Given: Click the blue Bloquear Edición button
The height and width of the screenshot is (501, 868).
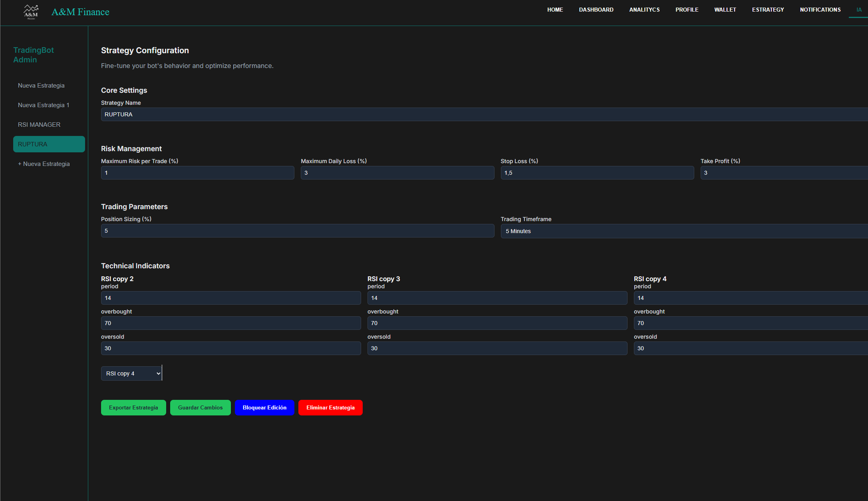Looking at the screenshot, I should [x=264, y=407].
